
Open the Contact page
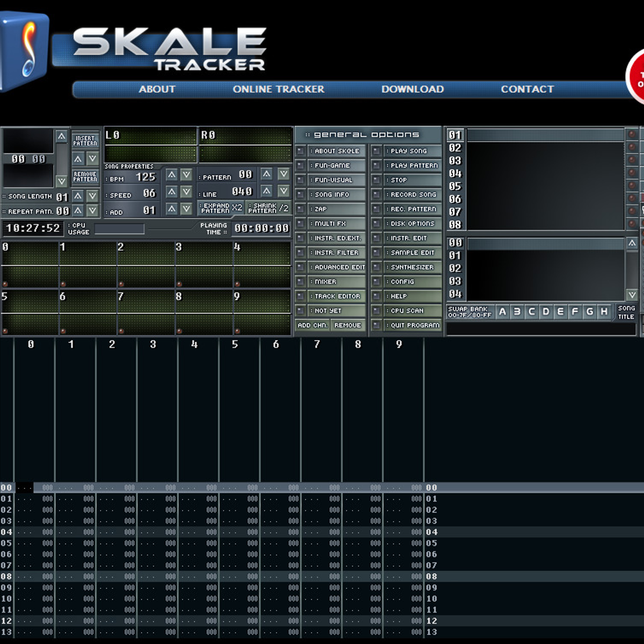[527, 89]
